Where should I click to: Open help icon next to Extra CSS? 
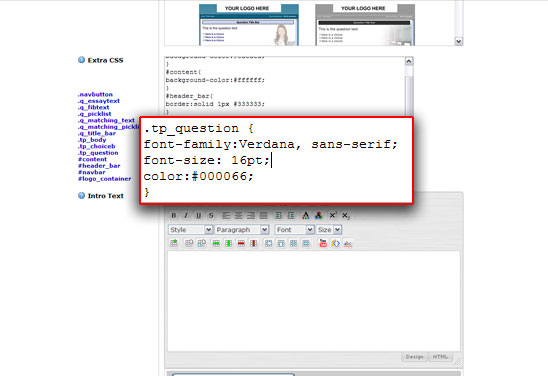(x=81, y=60)
